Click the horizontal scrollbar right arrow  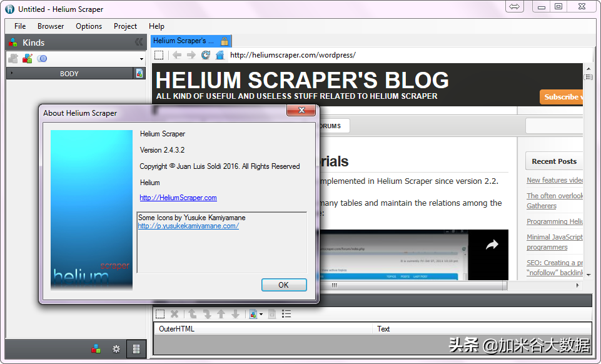point(578,285)
